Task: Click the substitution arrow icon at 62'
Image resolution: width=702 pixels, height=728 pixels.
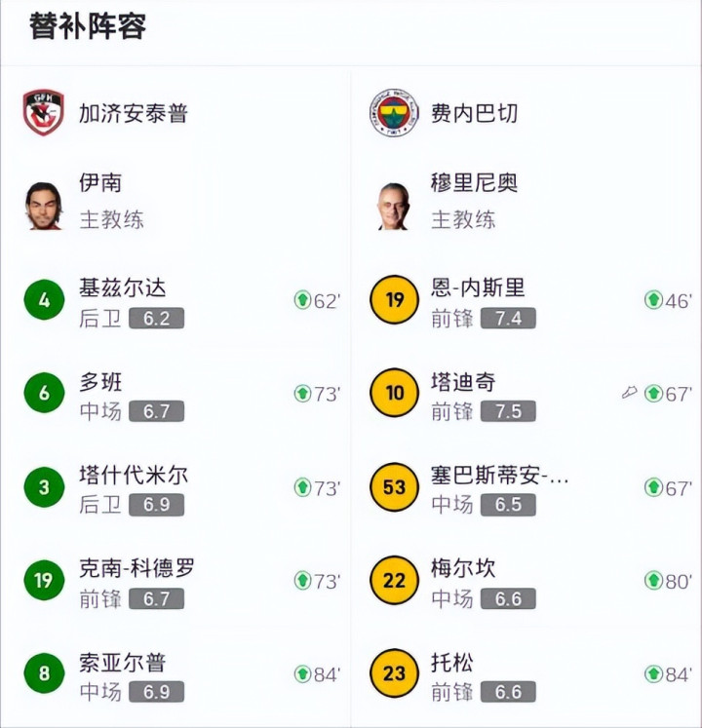Action: [x=302, y=300]
